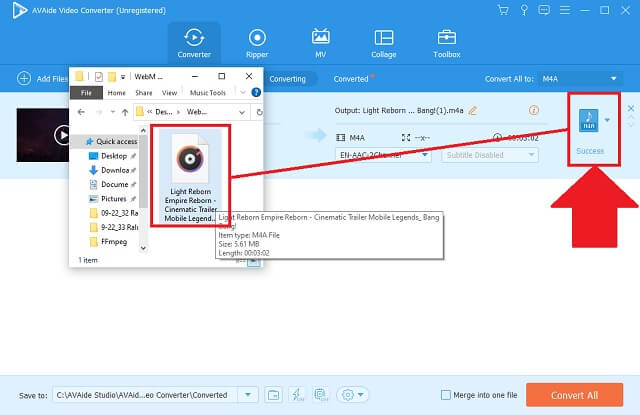Viewport: 640px width, 415px height.
Task: Open the Convert All to M4A dropdown
Action: tap(581, 79)
